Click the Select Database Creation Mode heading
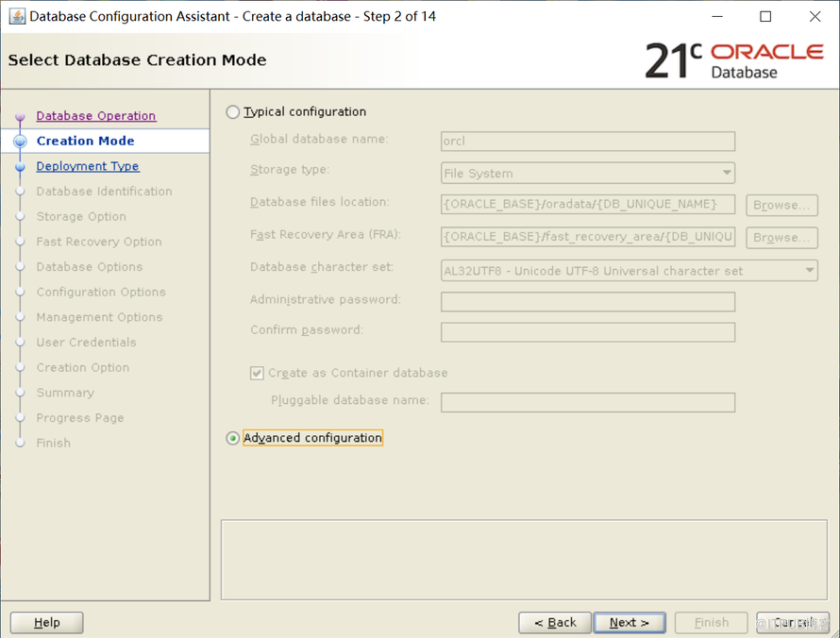The width and height of the screenshot is (840, 638). (x=137, y=60)
